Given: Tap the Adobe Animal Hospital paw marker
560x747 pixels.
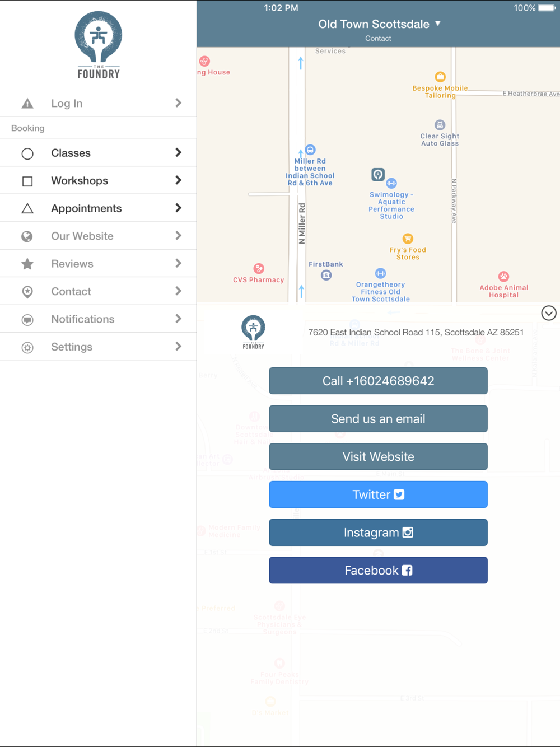Looking at the screenshot, I should 504,276.
